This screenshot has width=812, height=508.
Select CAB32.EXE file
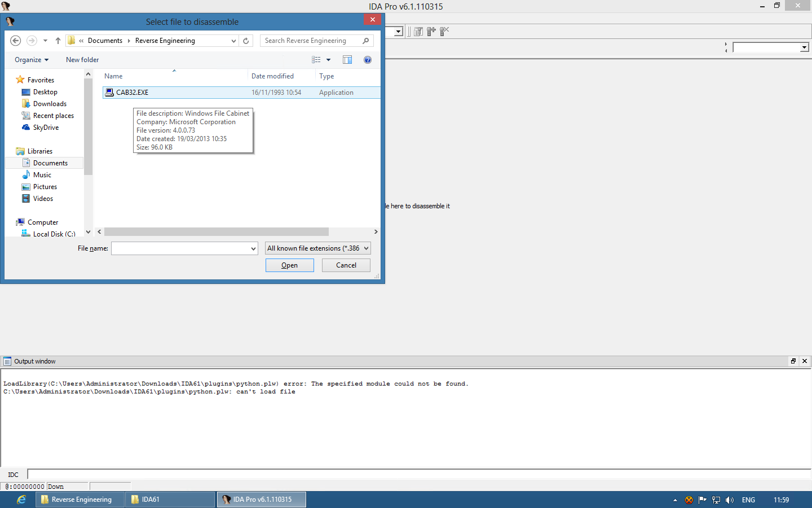(241, 93)
